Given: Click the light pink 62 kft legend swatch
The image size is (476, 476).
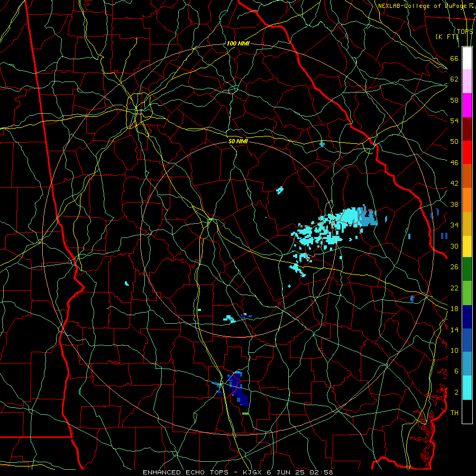Looking at the screenshot, I should point(467,81).
